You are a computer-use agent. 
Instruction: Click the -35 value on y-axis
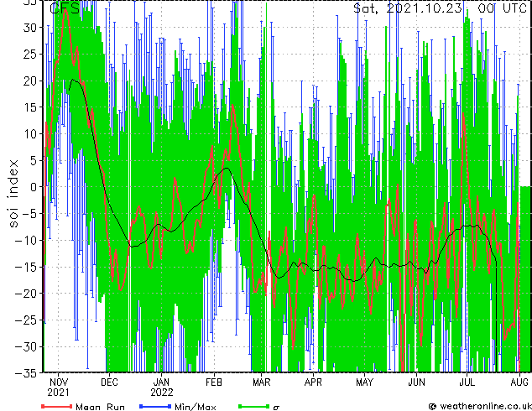[x=27, y=373]
